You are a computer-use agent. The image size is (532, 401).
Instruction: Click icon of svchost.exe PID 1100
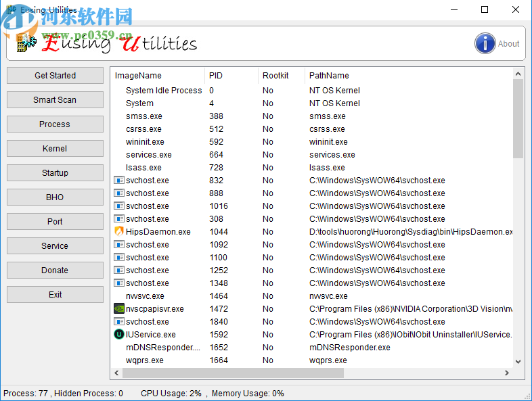[x=118, y=258]
